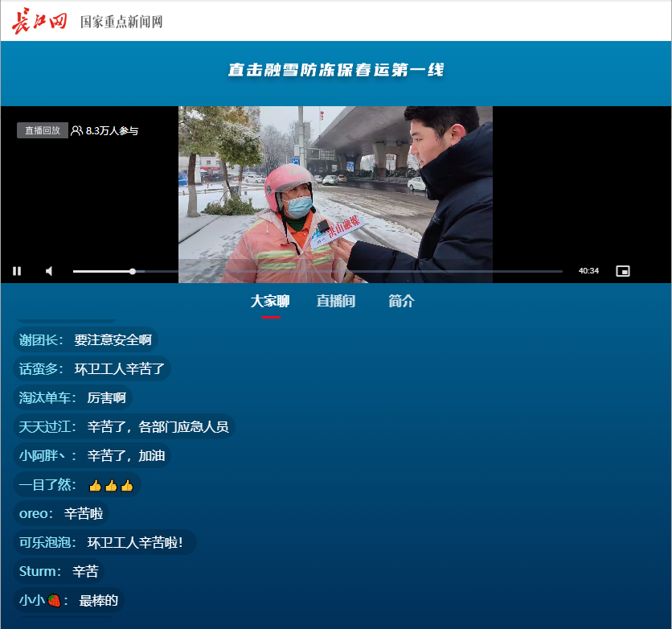Click the livestream title 直击融雪防冻保春运第一线
Viewport: 672px width, 629px height.
(335, 71)
